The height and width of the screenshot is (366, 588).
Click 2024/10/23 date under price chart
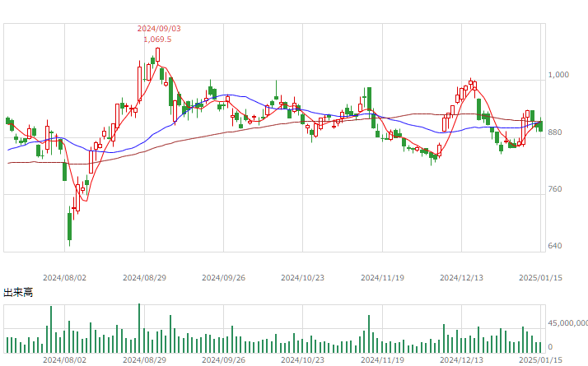click(302, 278)
